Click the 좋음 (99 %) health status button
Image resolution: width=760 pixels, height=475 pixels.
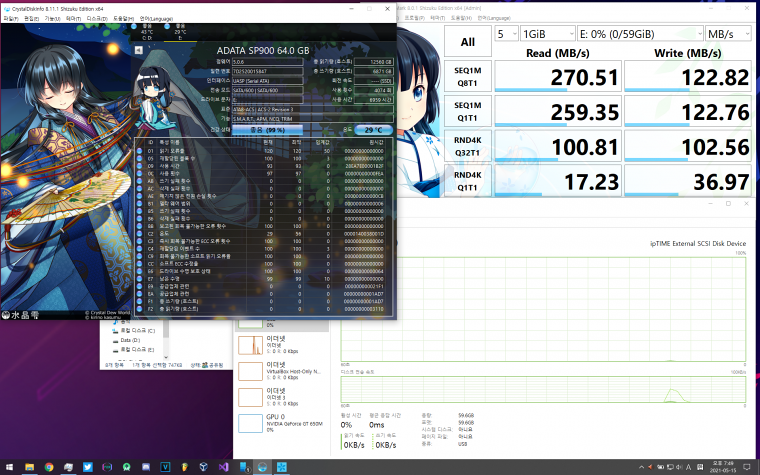[x=268, y=130]
